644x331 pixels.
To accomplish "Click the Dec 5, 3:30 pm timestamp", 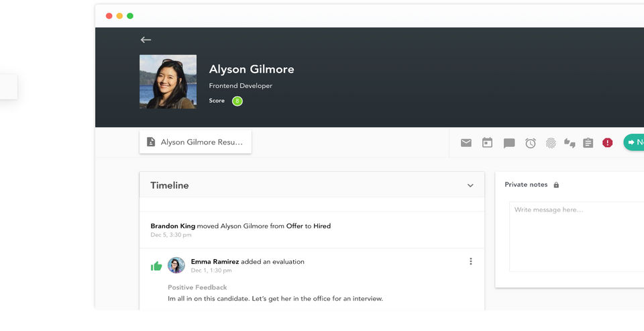I will click(x=171, y=235).
